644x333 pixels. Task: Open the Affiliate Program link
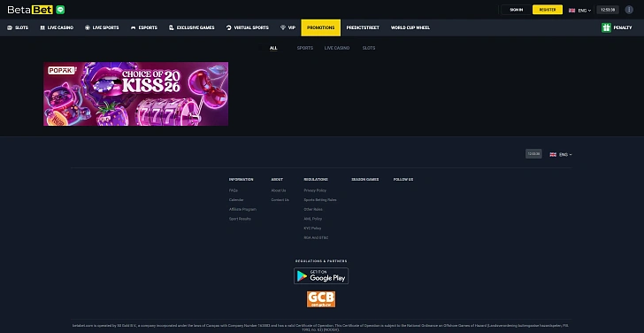pyautogui.click(x=242, y=209)
